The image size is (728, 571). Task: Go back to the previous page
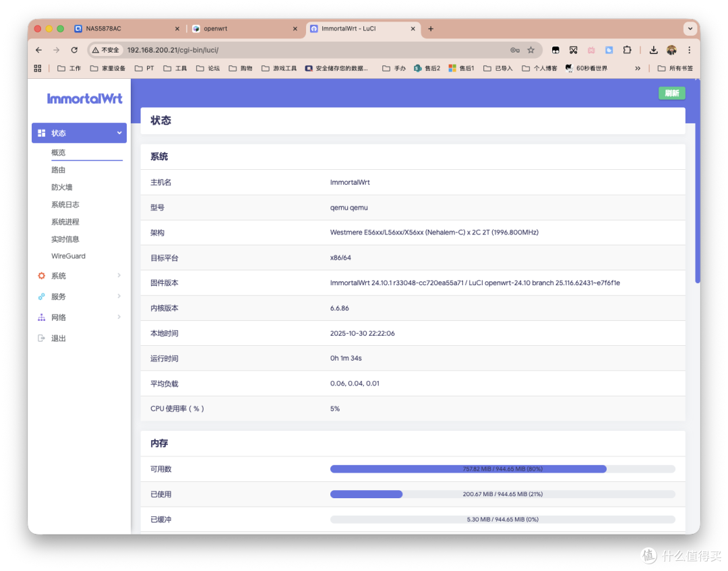coord(38,50)
